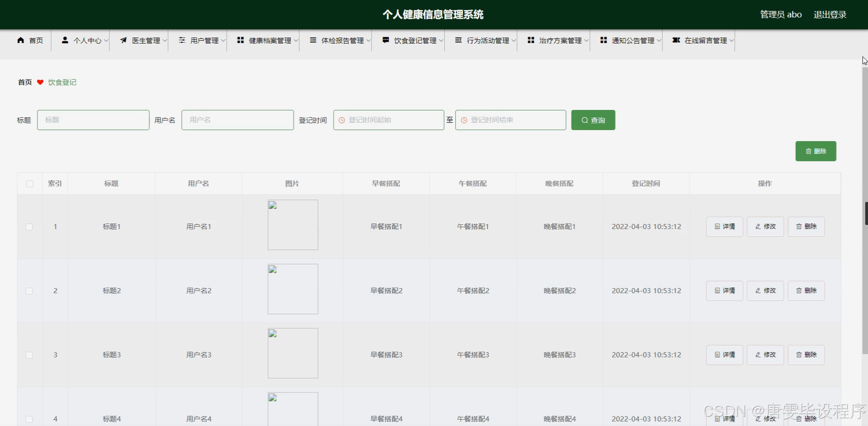Click the chat icon for 饮食登记管理

click(x=386, y=40)
